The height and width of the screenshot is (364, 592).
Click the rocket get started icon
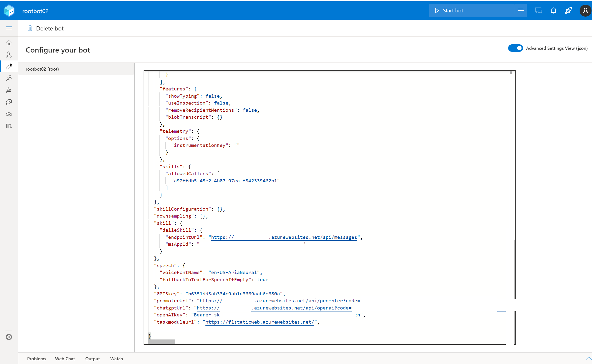(568, 11)
